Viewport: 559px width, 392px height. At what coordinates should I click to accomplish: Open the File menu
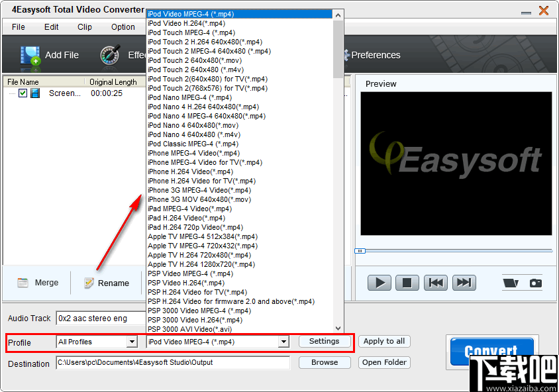coord(18,27)
